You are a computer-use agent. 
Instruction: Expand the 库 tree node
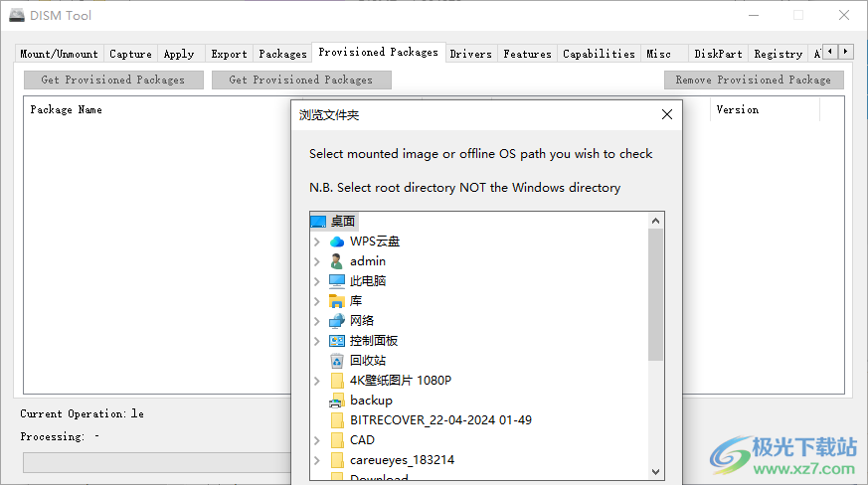point(316,302)
